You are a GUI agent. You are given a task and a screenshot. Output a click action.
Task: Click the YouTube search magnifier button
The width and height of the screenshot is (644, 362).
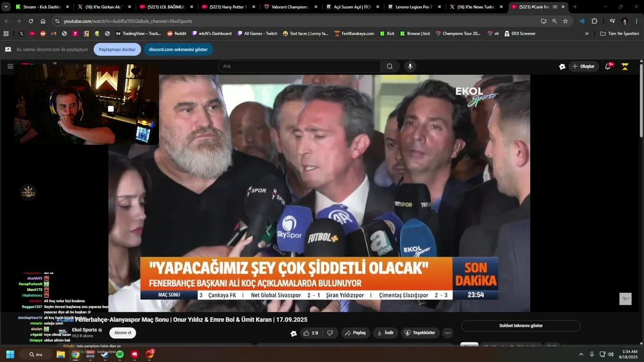click(389, 66)
